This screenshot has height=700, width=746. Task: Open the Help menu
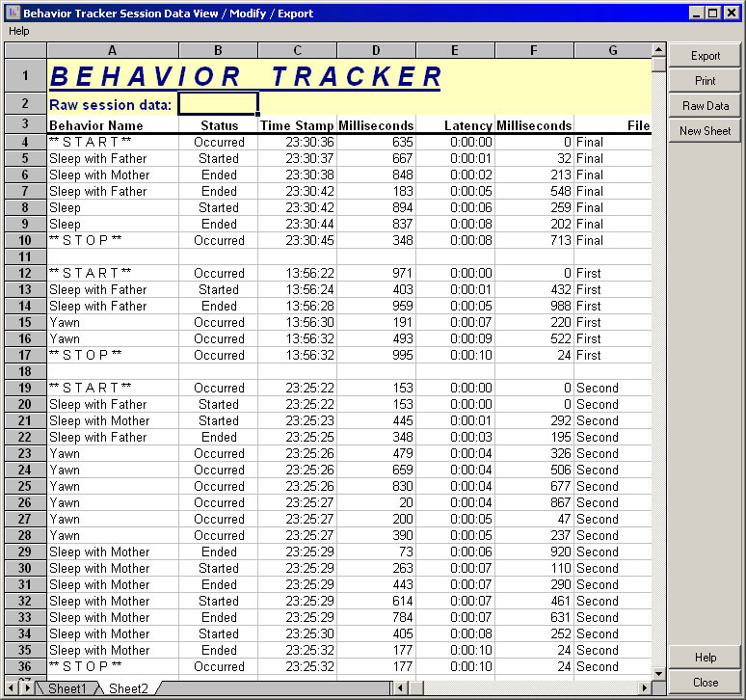point(19,31)
